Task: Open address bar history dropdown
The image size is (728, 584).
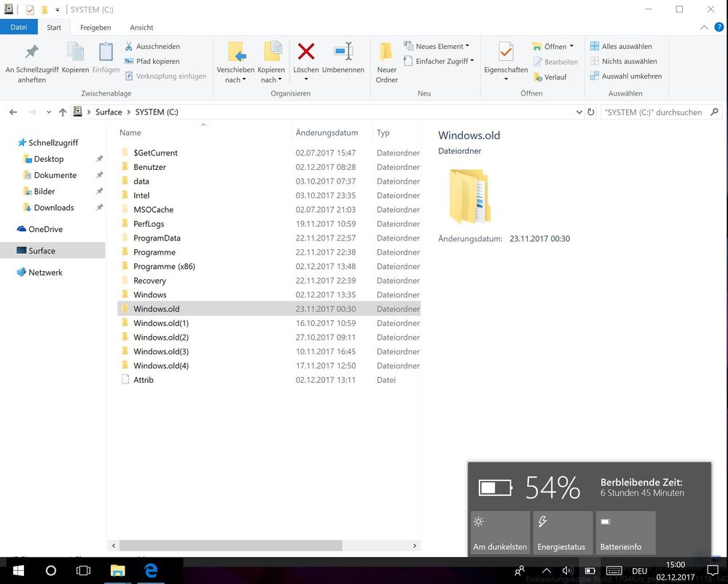Action: (x=579, y=112)
